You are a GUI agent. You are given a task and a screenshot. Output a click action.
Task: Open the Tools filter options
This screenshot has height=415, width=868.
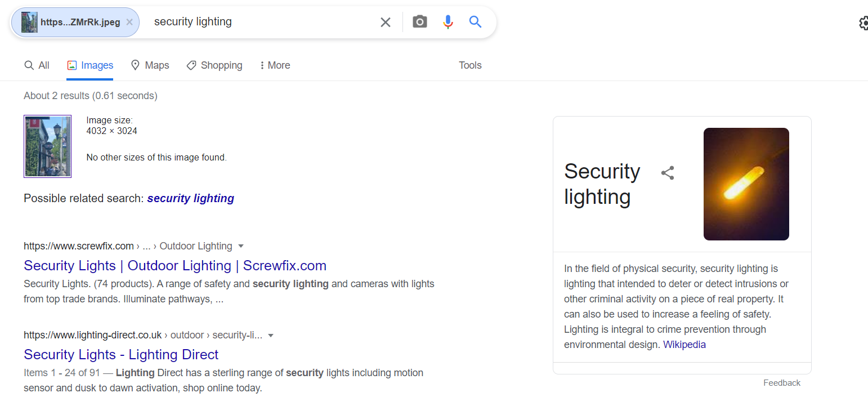pyautogui.click(x=470, y=65)
